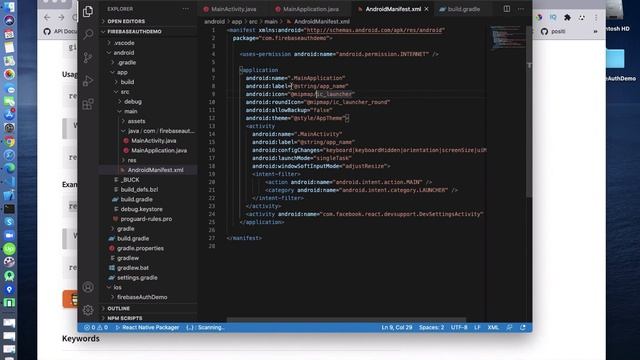Collapse the android folder
Image resolution: width=640 pixels, height=360 pixels.
coord(148,53)
